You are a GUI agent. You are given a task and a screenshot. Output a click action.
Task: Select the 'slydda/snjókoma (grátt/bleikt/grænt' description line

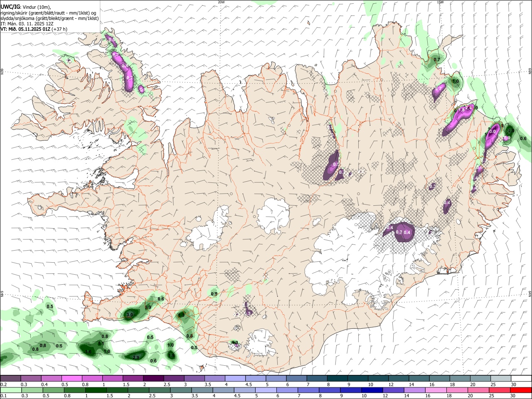tap(49, 18)
